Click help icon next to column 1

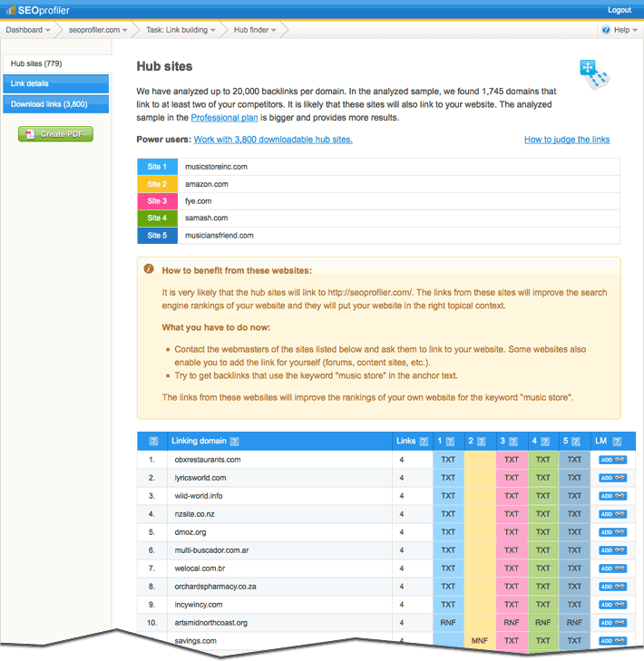click(450, 442)
